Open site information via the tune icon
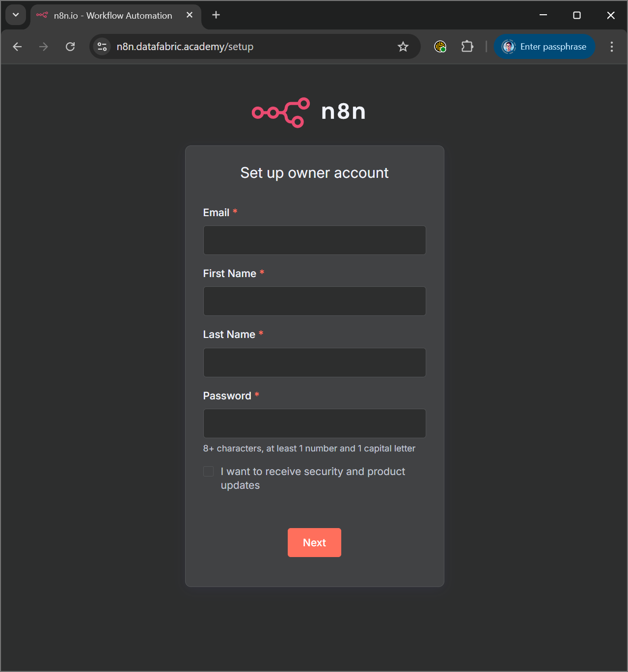Image resolution: width=628 pixels, height=672 pixels. coord(102,46)
